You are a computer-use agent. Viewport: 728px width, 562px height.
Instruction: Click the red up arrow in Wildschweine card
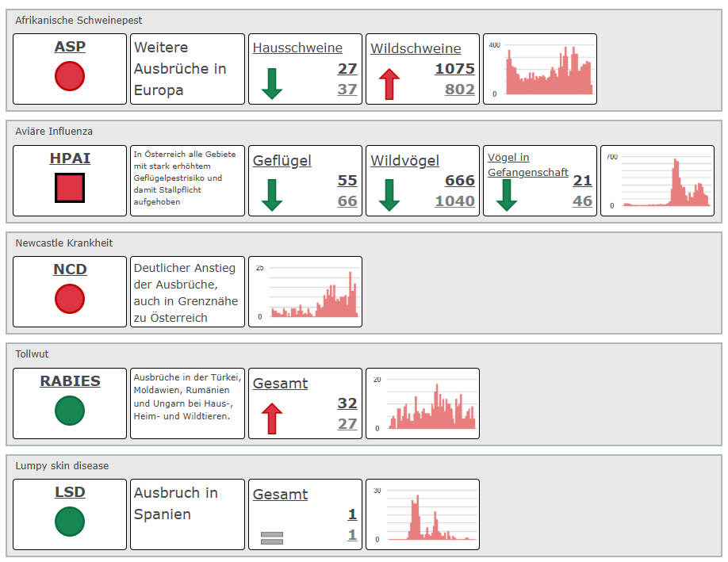[x=389, y=83]
